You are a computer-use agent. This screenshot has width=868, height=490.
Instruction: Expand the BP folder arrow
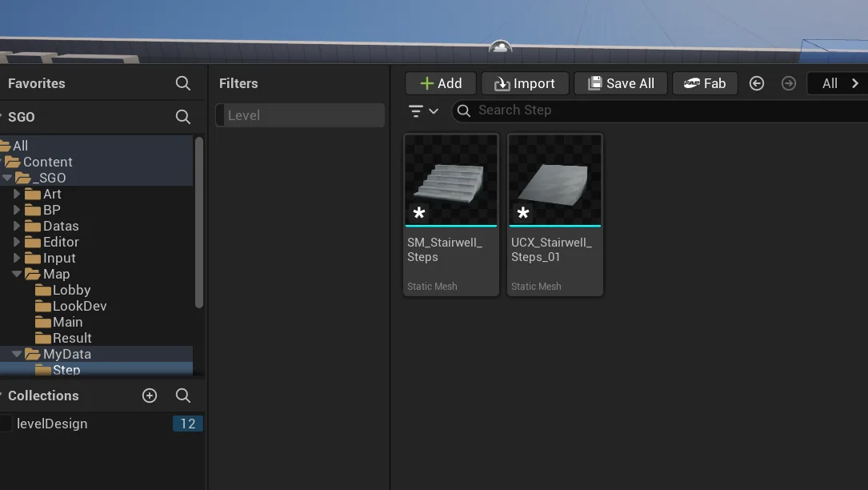[17, 210]
